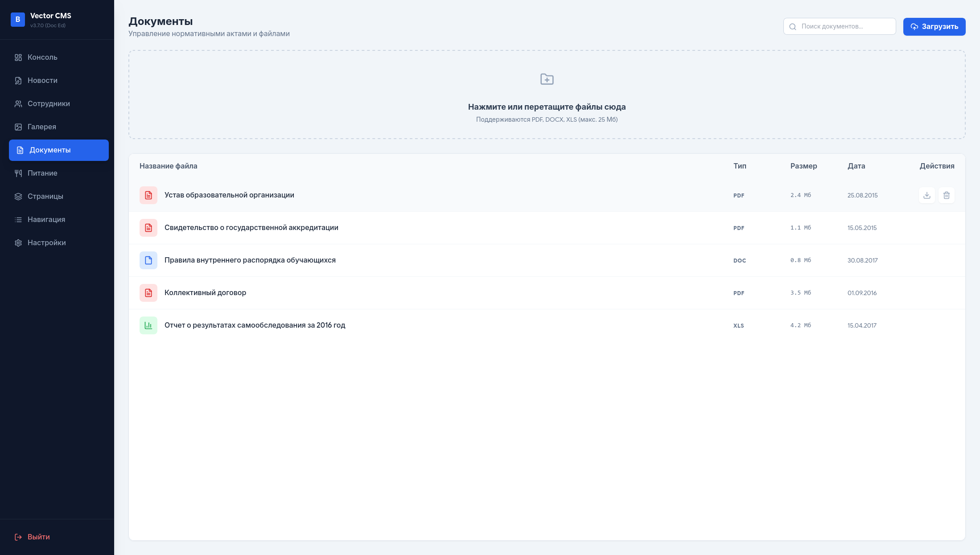
Task: Open the Страницы pages section
Action: (45, 196)
